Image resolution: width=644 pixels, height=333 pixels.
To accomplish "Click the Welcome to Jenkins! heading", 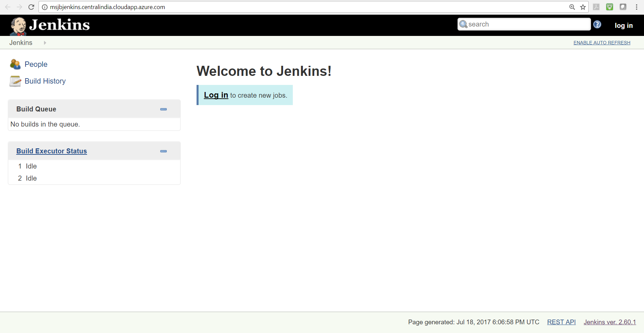I will click(264, 71).
